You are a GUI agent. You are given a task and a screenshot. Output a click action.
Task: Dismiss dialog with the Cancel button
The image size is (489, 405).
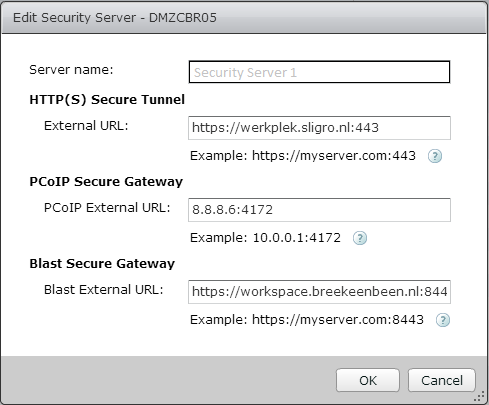(442, 380)
